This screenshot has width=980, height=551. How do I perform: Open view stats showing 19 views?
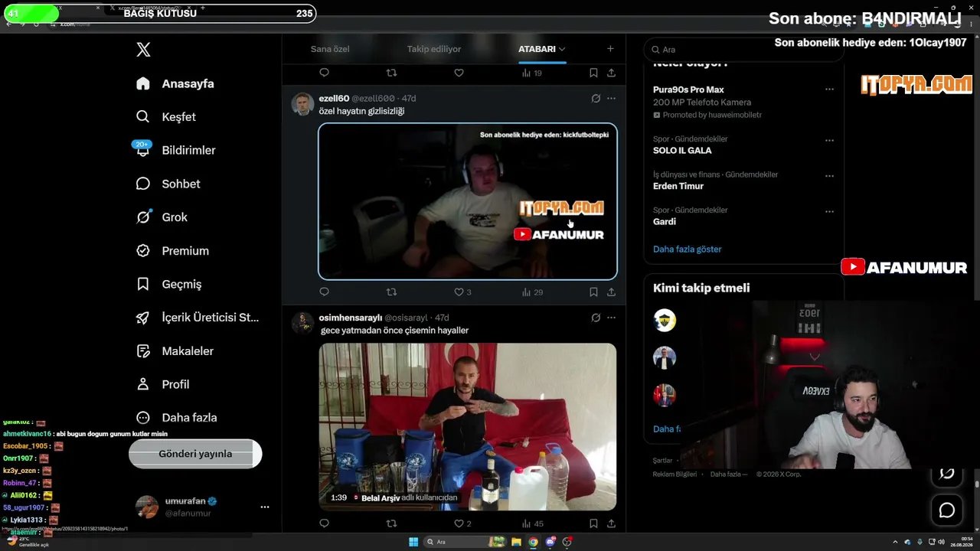tap(531, 73)
